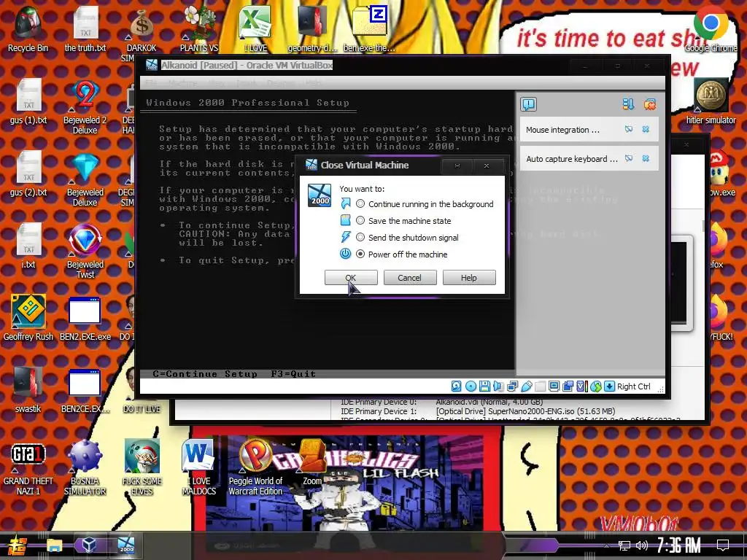Select BEN2CE.EX... desktop file
The height and width of the screenshot is (560, 747).
pyautogui.click(x=85, y=391)
